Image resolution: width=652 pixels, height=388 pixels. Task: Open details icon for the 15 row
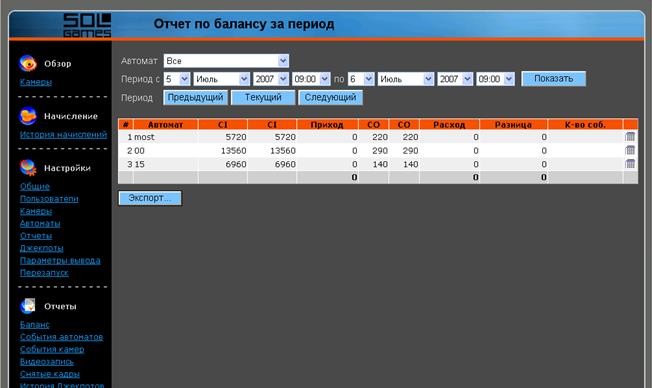(x=630, y=164)
